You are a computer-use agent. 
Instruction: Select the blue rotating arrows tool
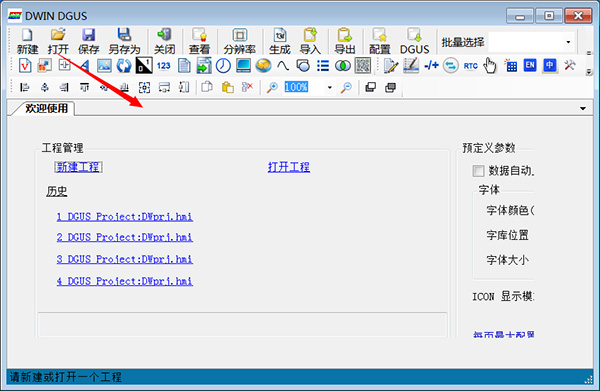click(x=124, y=66)
